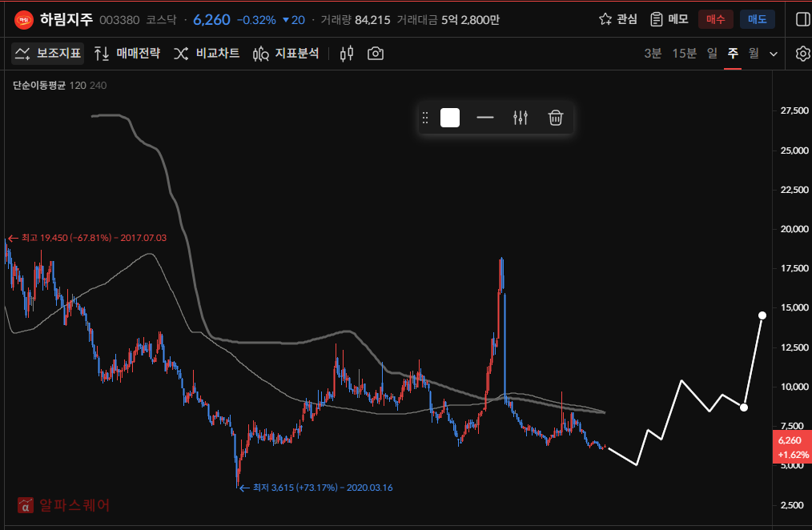This screenshot has width=812, height=530.
Task: Switch to 월 monthly chart tab
Action: [754, 54]
